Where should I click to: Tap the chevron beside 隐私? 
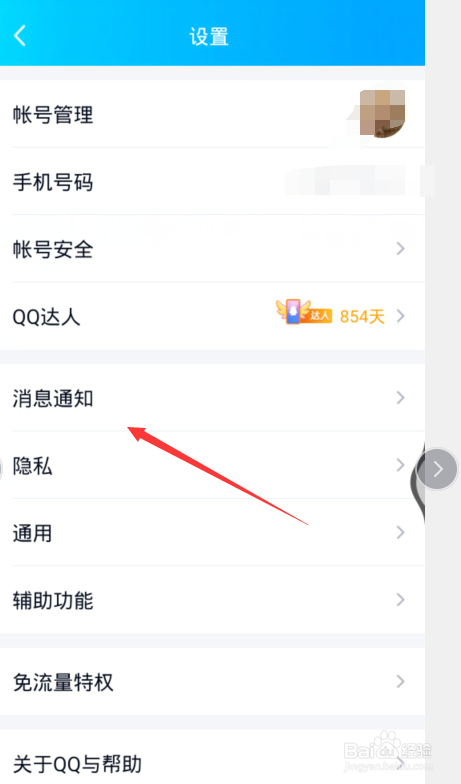400,465
